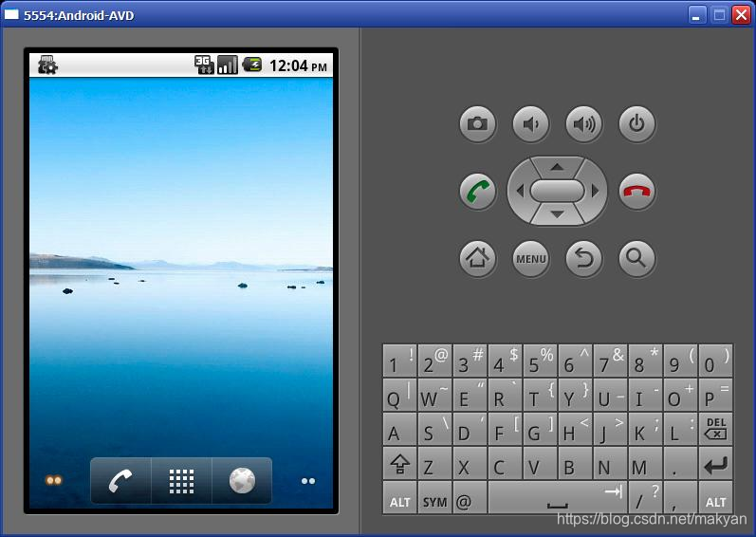The width and height of the screenshot is (756, 537).
Task: Click the 5 % key
Action: click(x=540, y=361)
